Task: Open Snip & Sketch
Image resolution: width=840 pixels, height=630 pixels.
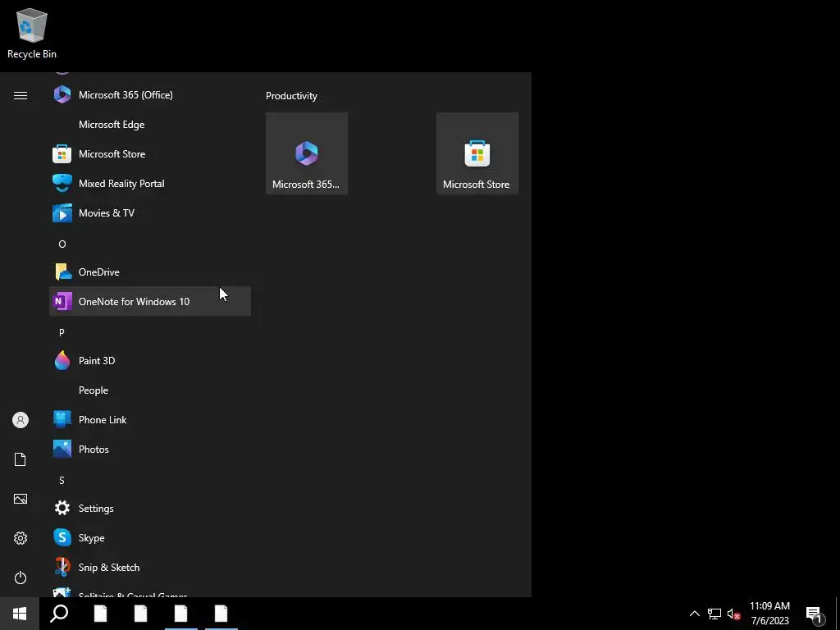Action: (x=150, y=568)
